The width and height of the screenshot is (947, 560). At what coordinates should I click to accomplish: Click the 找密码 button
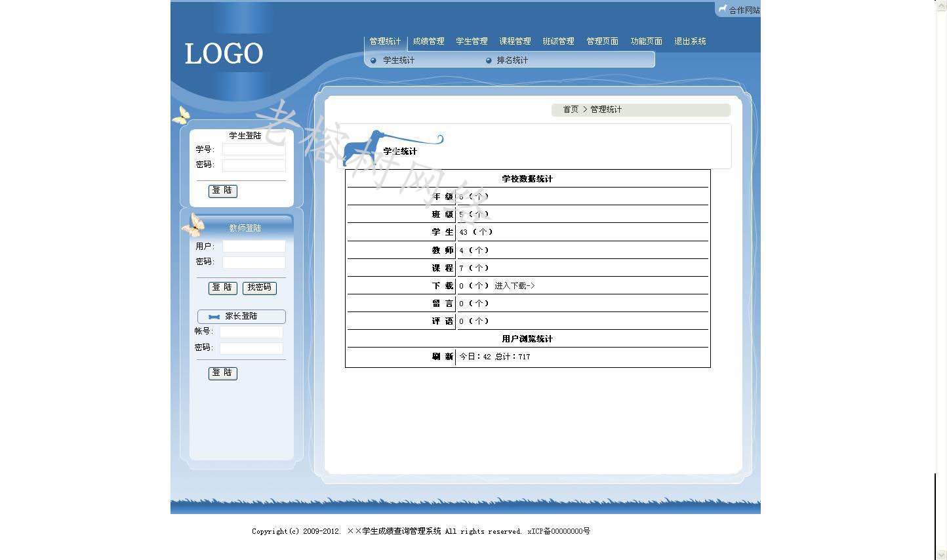[260, 288]
